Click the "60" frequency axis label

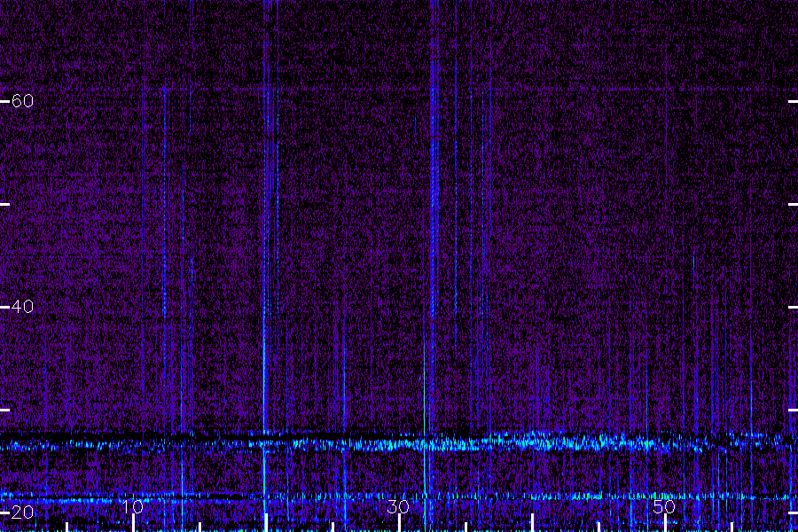[22, 101]
